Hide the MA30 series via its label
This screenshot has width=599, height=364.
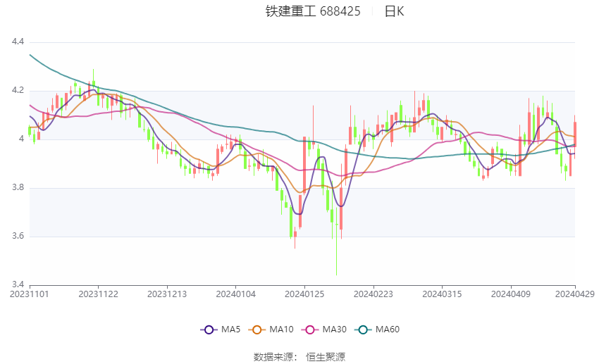tap(333, 329)
